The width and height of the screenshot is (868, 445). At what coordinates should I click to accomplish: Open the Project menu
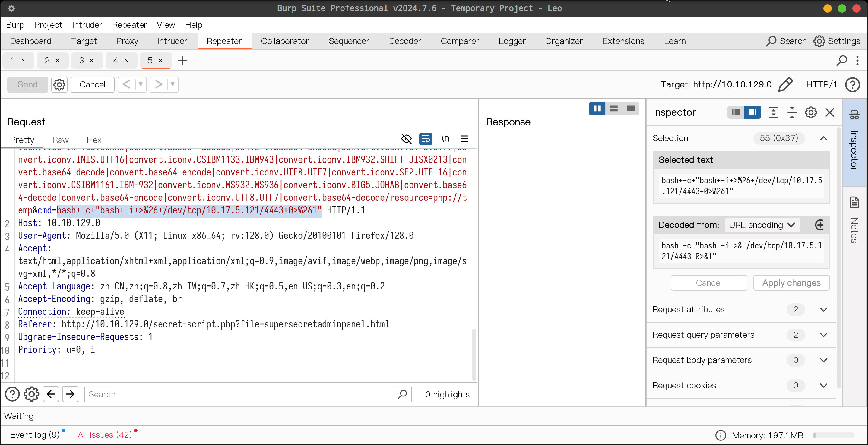48,25
